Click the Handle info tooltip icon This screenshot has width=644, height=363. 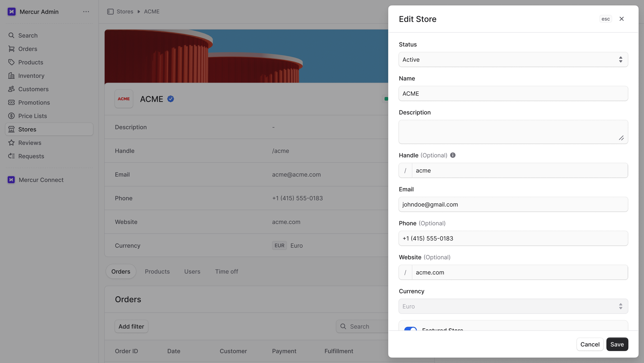tap(453, 155)
